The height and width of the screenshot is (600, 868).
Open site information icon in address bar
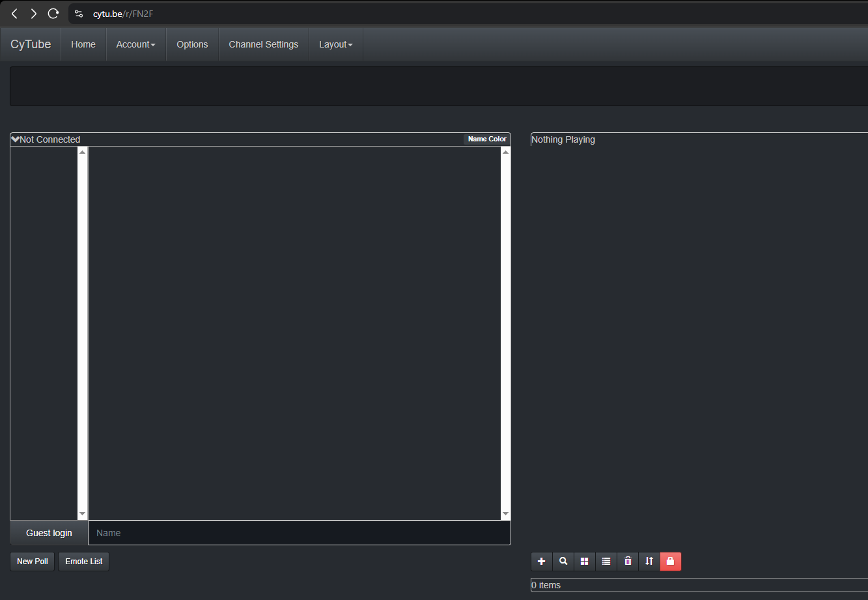pyautogui.click(x=79, y=14)
